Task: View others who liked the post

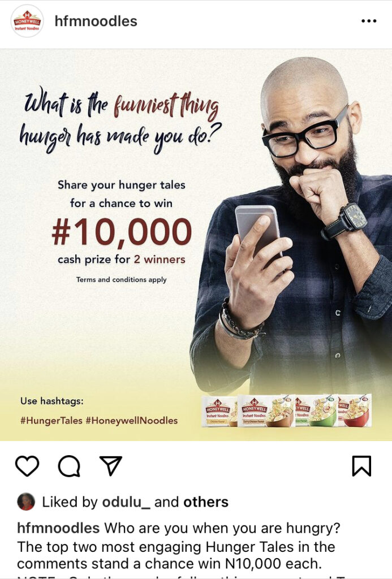Action: 206,502
